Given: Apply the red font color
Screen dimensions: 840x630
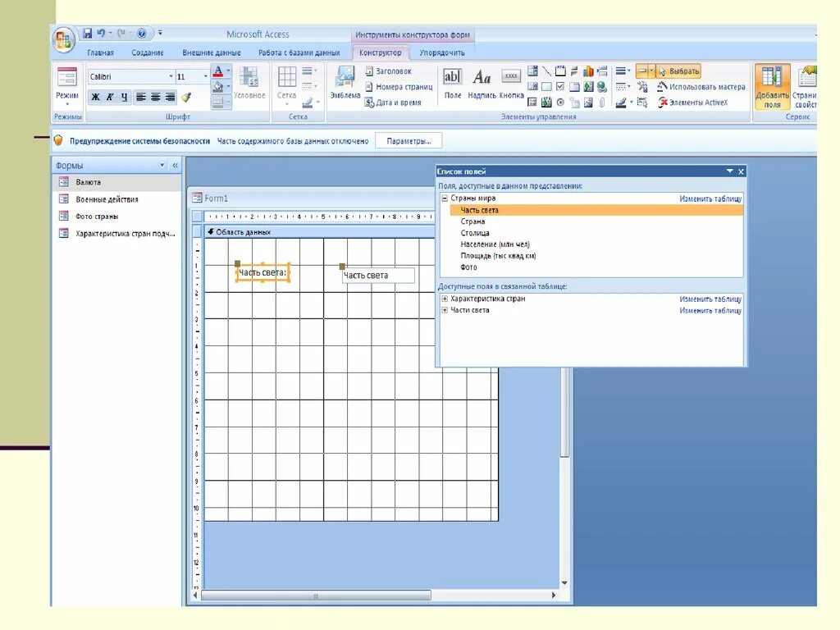Looking at the screenshot, I should coord(217,71).
